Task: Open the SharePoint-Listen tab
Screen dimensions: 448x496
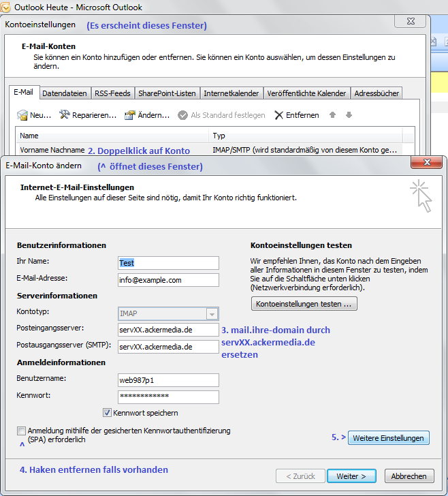Action: tap(167, 93)
